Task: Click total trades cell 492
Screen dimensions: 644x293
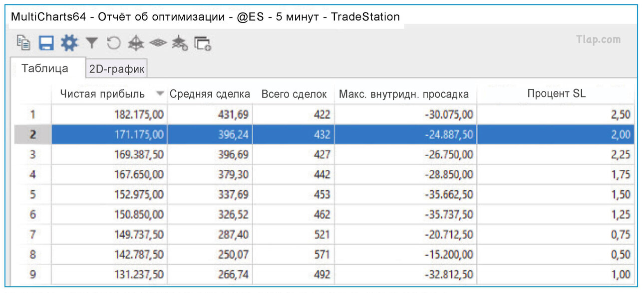Action: tap(294, 274)
